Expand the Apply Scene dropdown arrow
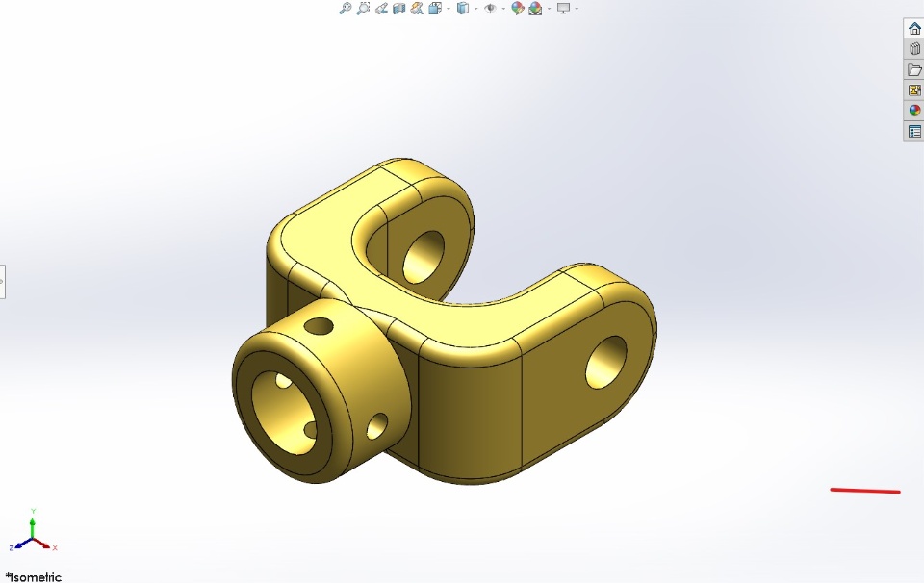 click(550, 9)
